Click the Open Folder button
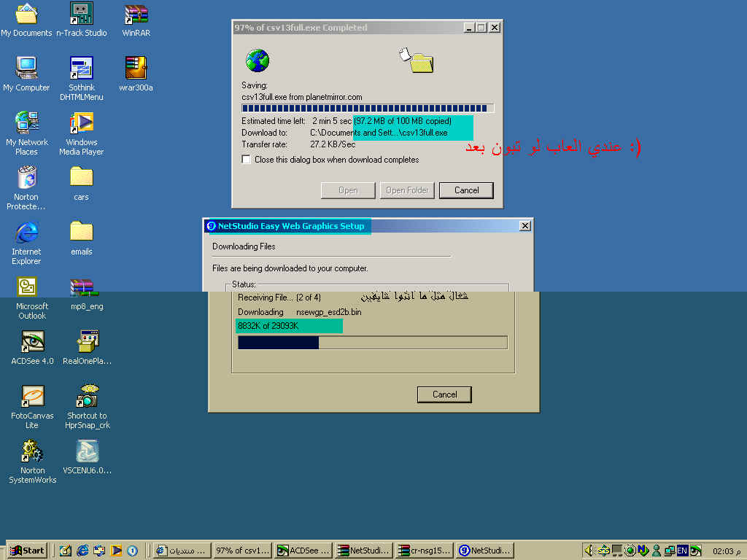747x560 pixels. pyautogui.click(x=407, y=190)
